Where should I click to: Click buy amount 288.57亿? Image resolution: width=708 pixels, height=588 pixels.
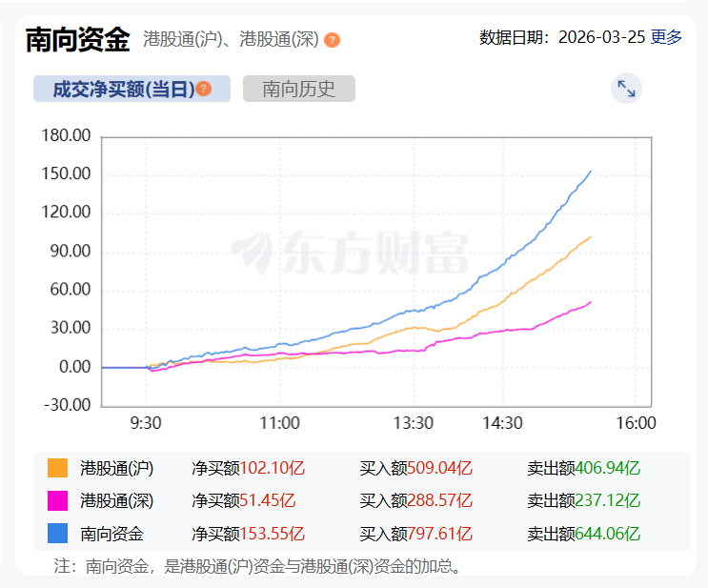point(440,501)
